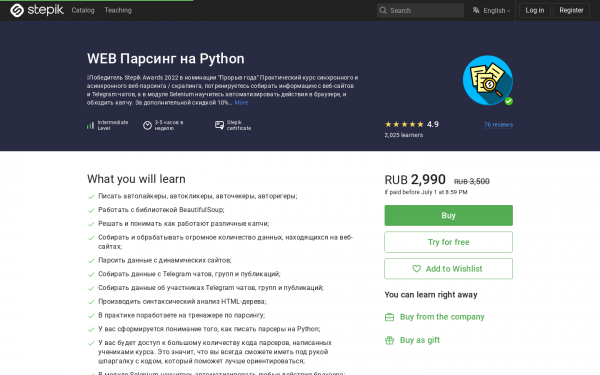Focus the Search input field

[420, 10]
